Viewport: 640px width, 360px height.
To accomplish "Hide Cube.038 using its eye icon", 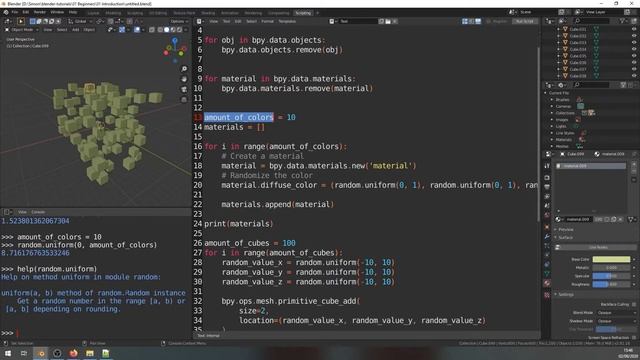I will (x=634, y=76).
